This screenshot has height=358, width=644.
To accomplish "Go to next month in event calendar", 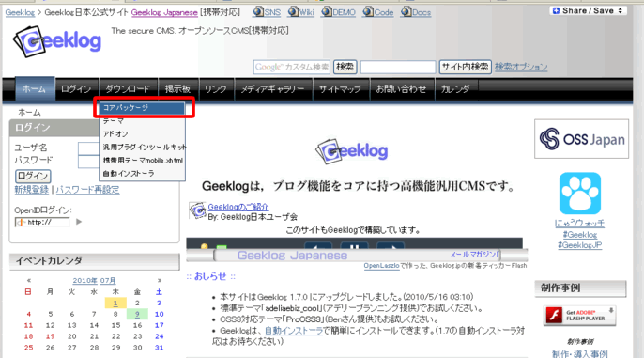I will pos(160,280).
